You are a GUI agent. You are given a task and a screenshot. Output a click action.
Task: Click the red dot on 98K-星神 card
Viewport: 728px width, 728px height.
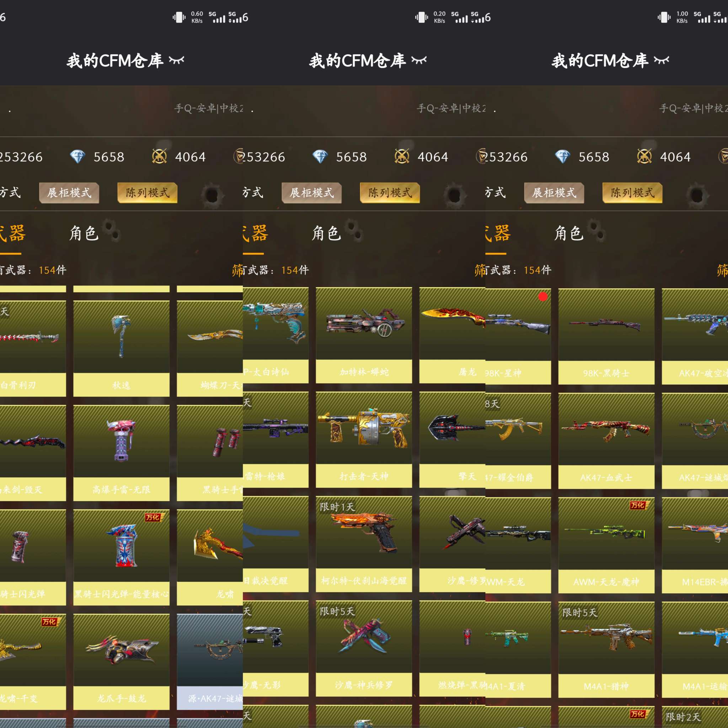pos(542,296)
